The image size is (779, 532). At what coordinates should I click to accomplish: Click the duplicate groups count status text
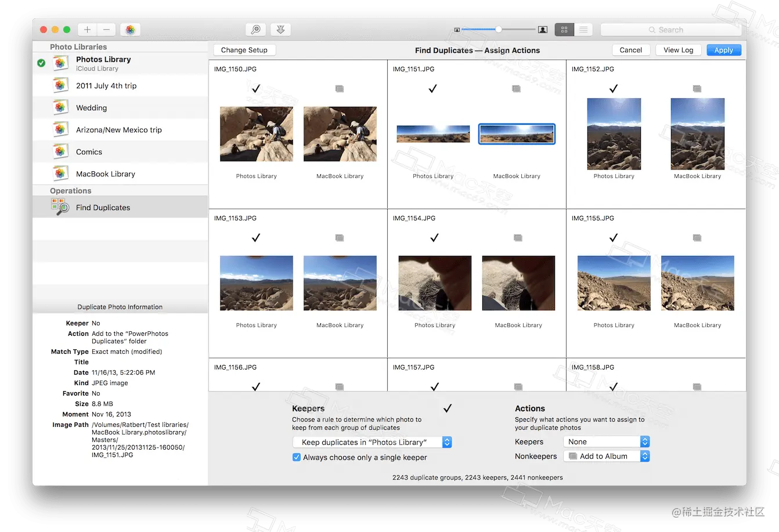(477, 477)
